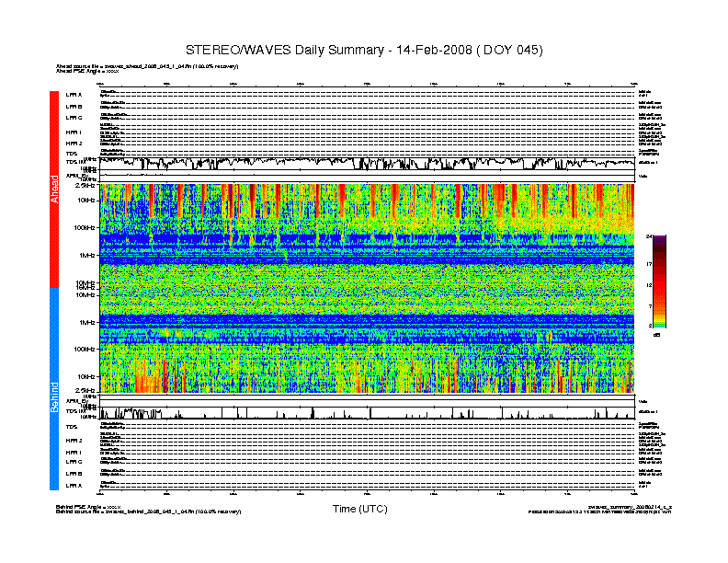Select the blue Behind spacecraft bar
728x563 pixels.
[x=54, y=389]
